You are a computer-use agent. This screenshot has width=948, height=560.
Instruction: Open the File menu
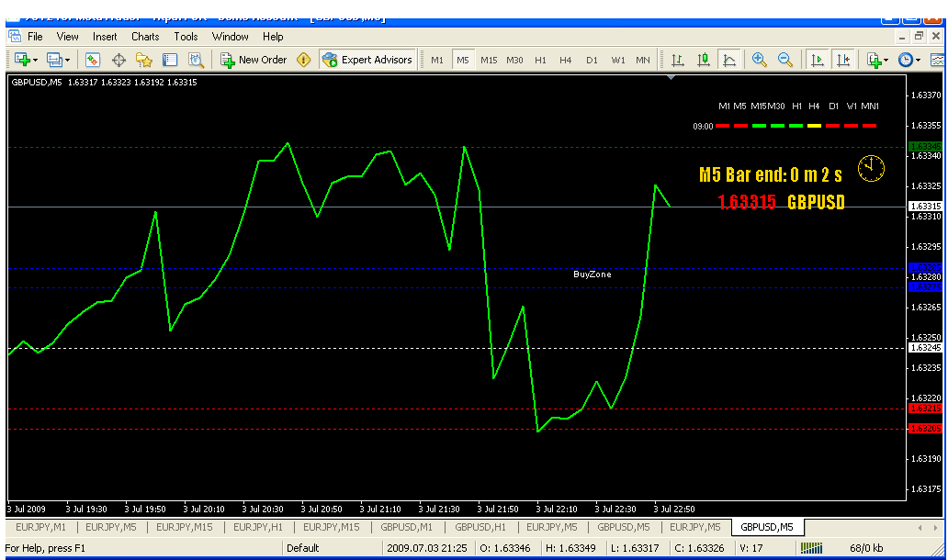(x=35, y=37)
